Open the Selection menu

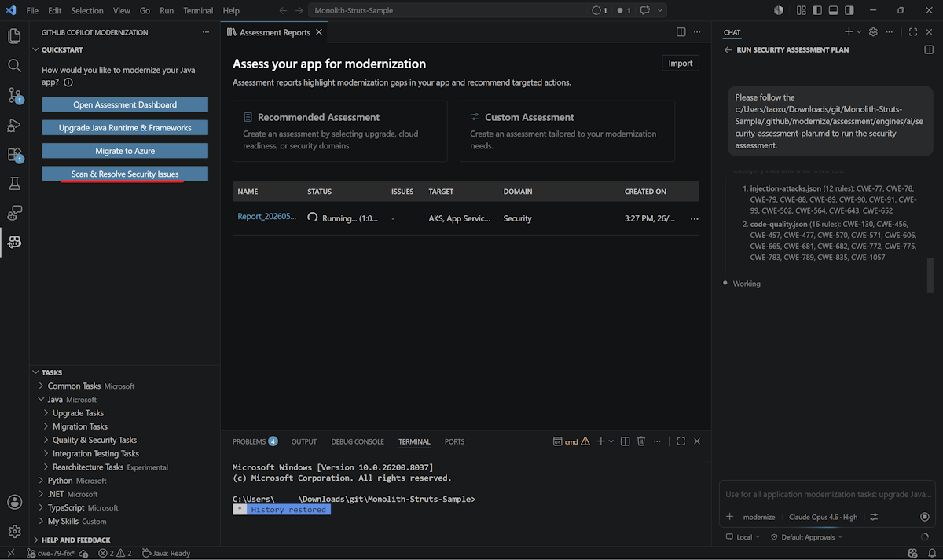86,10
